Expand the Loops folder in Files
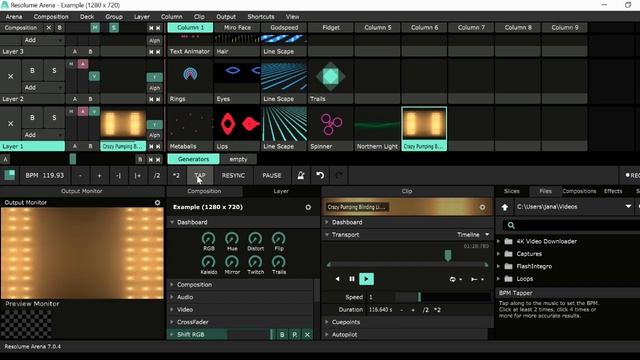The image size is (640, 360). coord(499,279)
